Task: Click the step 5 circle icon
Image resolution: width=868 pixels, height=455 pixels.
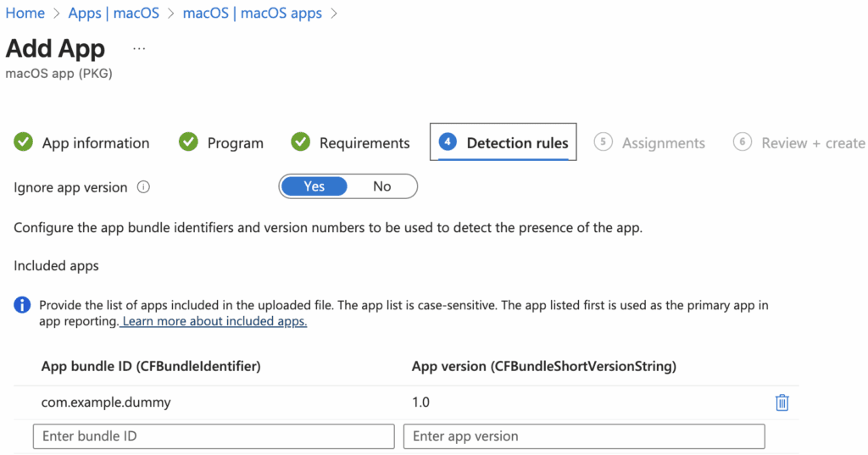Action: (603, 142)
